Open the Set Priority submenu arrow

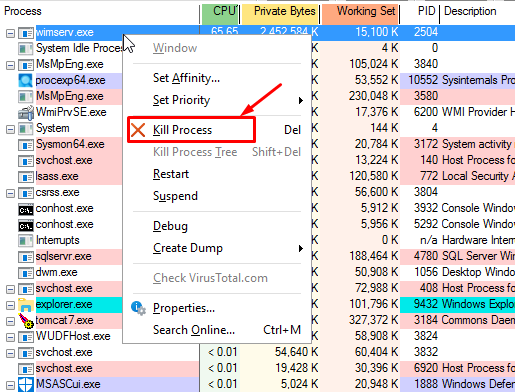[301, 100]
